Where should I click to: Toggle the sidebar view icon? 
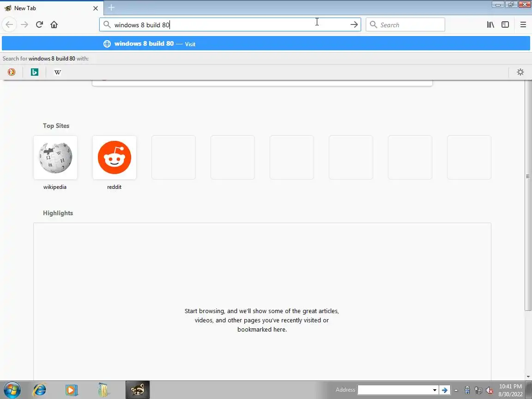[505, 24]
